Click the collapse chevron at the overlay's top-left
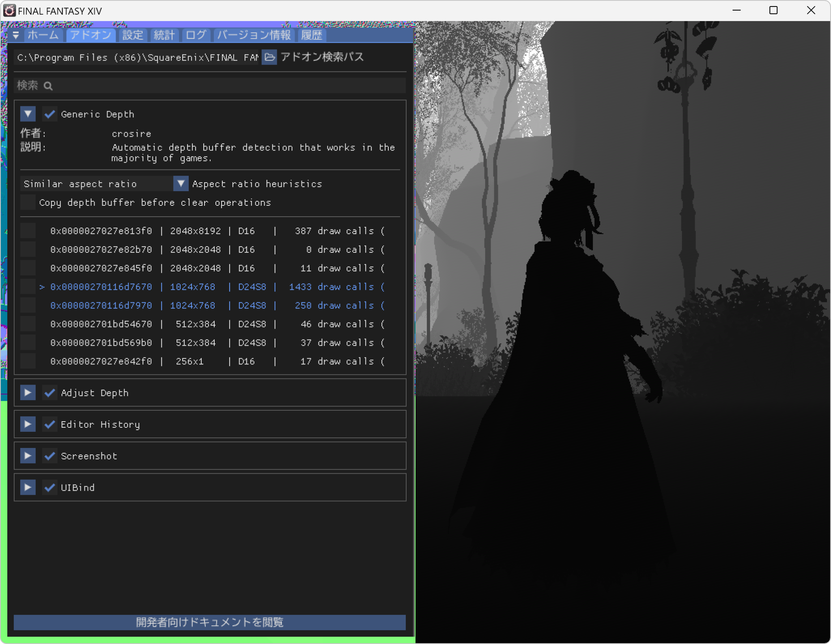Image resolution: width=831 pixels, height=644 pixels. 16,35
